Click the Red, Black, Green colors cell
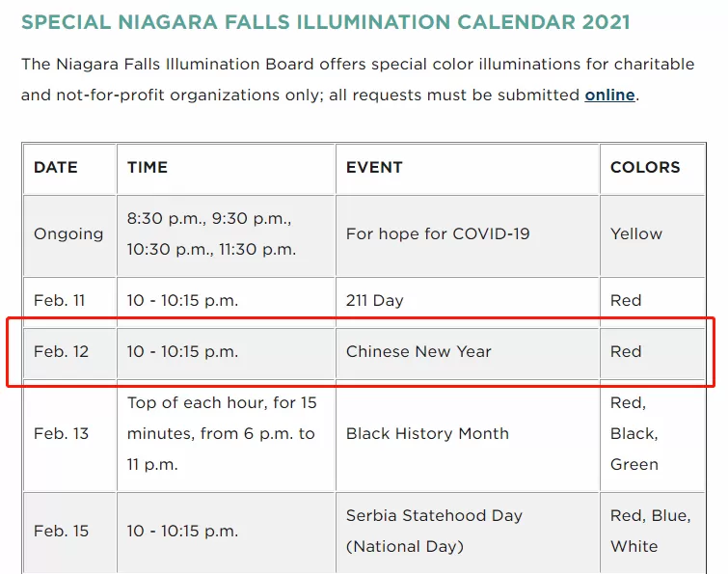Viewport: 728px width, 574px height. (x=653, y=436)
